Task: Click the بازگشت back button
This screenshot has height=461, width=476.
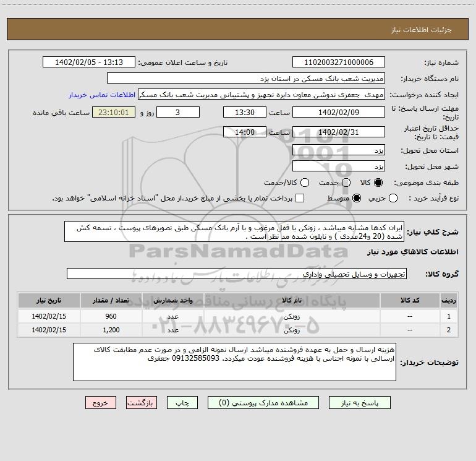Action: pyautogui.click(x=142, y=403)
